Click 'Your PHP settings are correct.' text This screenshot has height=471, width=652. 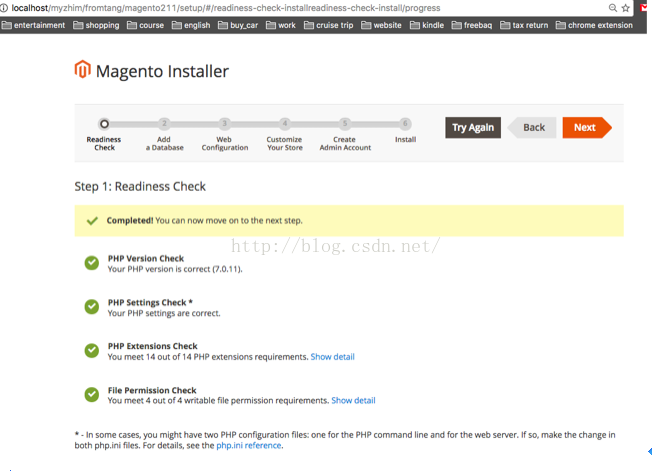pos(164,313)
